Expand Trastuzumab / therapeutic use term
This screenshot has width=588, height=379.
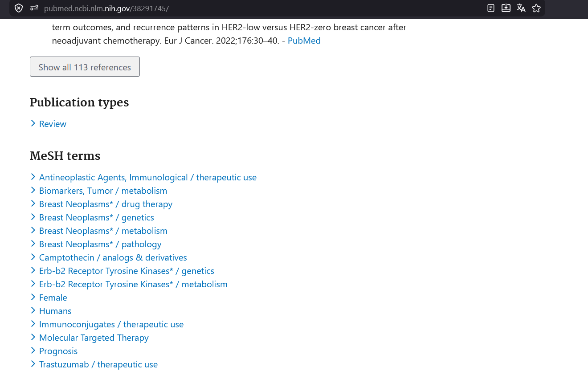pyautogui.click(x=98, y=364)
